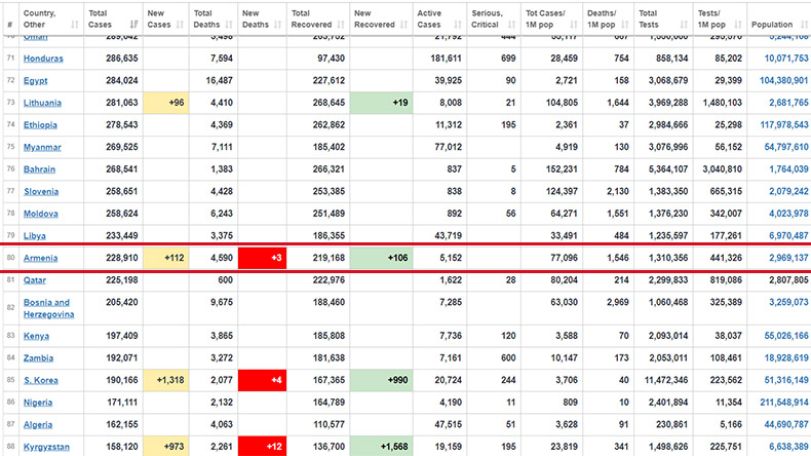Viewport: 811px width, 456px height.
Task: Sort by Serious, Critical arrows icon
Action: (x=512, y=24)
